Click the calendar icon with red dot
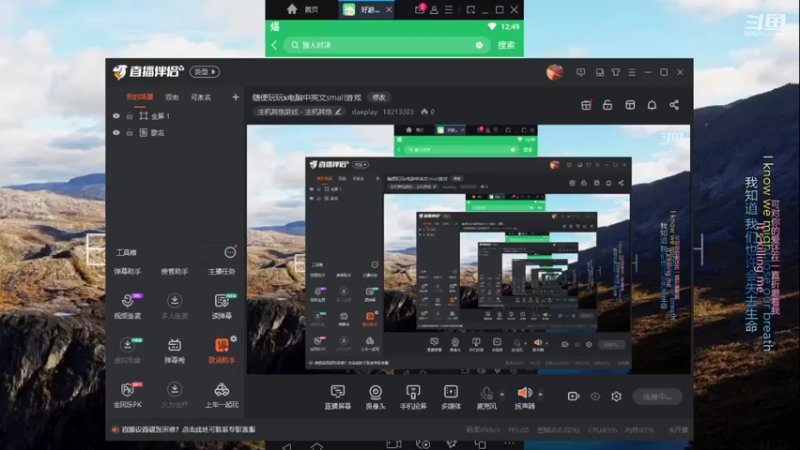Image resolution: width=800 pixels, height=450 pixels. click(586, 105)
